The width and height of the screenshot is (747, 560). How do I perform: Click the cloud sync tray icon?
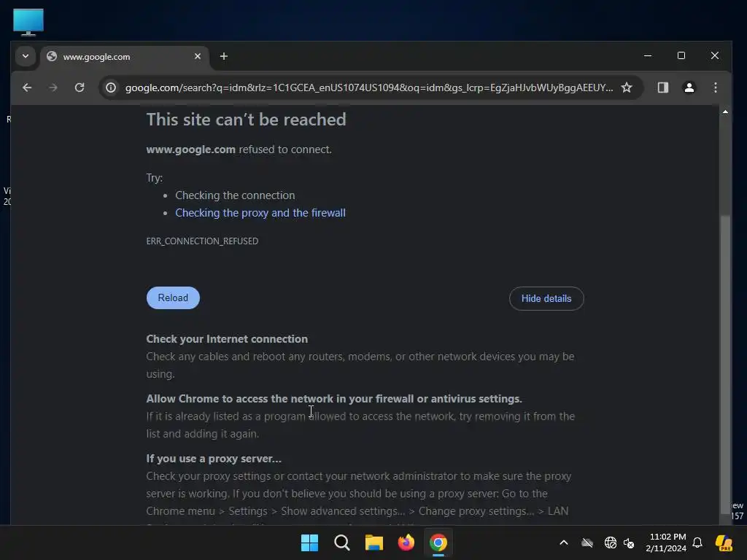click(587, 542)
